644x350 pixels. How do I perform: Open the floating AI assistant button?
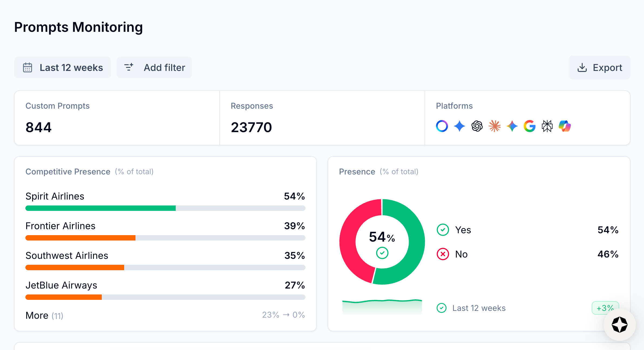tap(619, 325)
